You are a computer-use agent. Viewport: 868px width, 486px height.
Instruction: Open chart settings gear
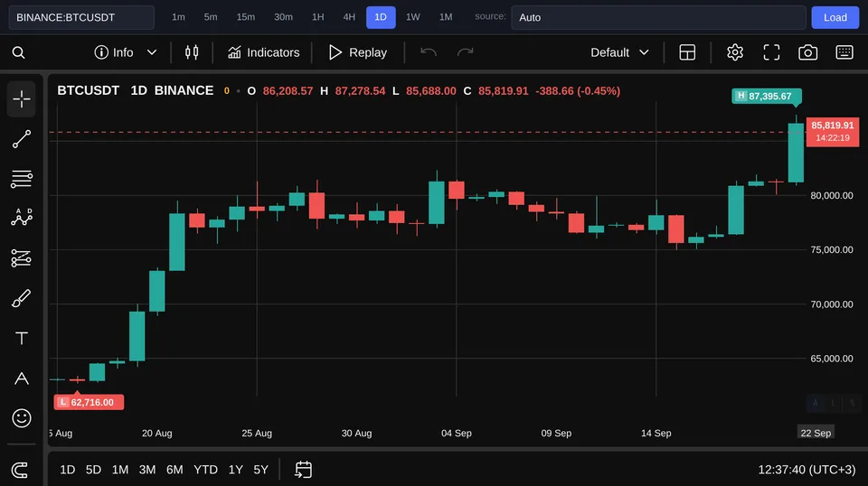pos(734,52)
